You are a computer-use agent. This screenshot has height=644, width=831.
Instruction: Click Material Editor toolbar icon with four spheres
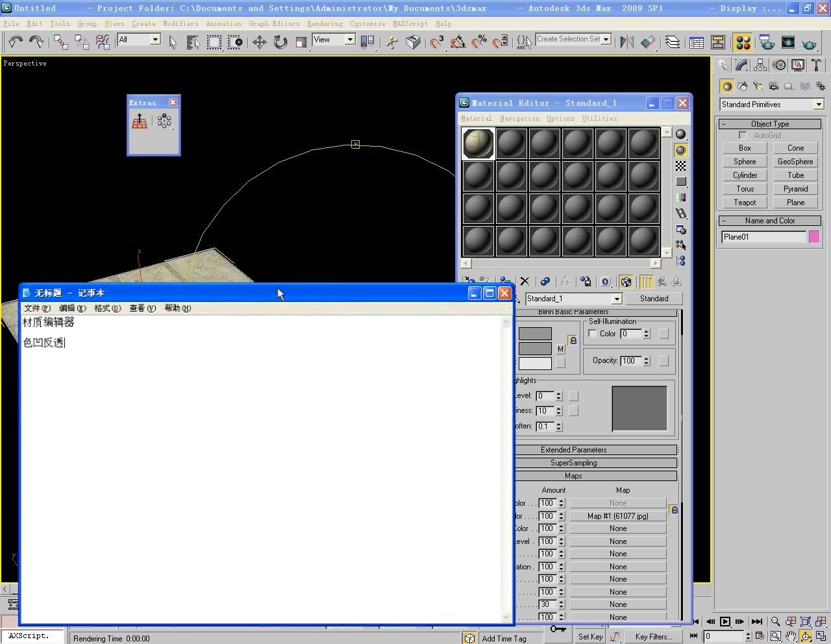pyautogui.click(x=743, y=42)
